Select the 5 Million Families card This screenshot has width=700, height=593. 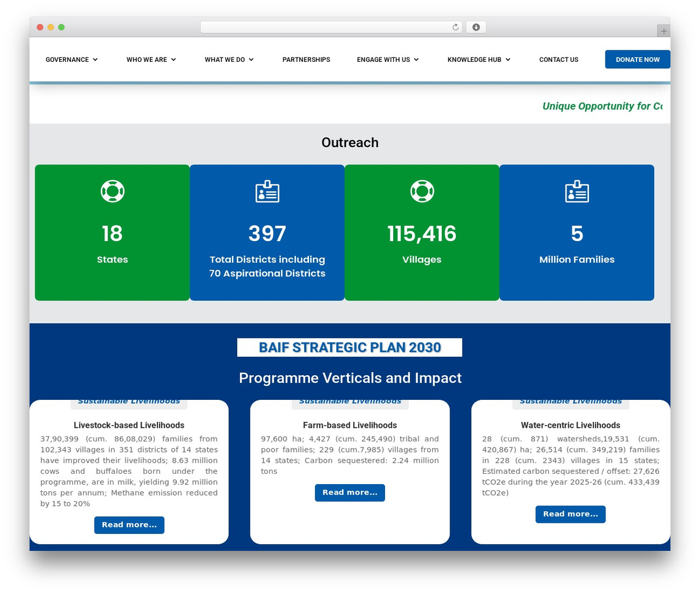tap(577, 232)
